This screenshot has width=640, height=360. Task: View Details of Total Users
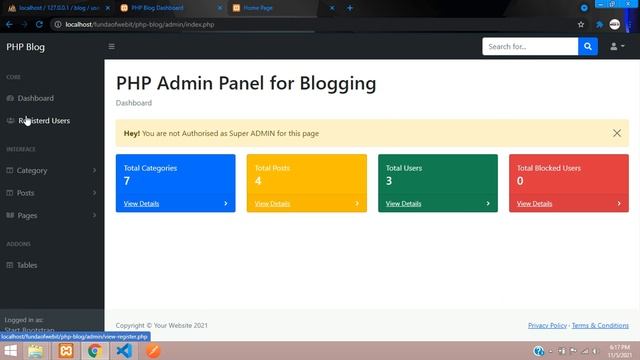pos(403,203)
